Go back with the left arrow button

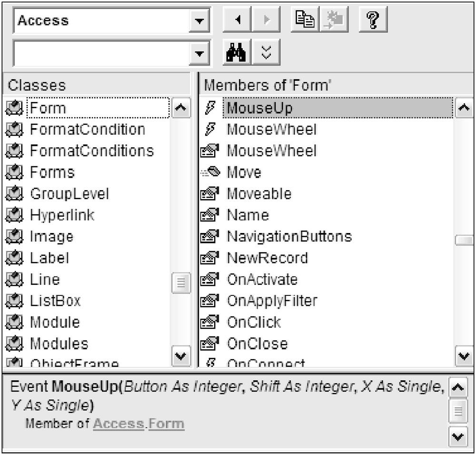[x=237, y=20]
